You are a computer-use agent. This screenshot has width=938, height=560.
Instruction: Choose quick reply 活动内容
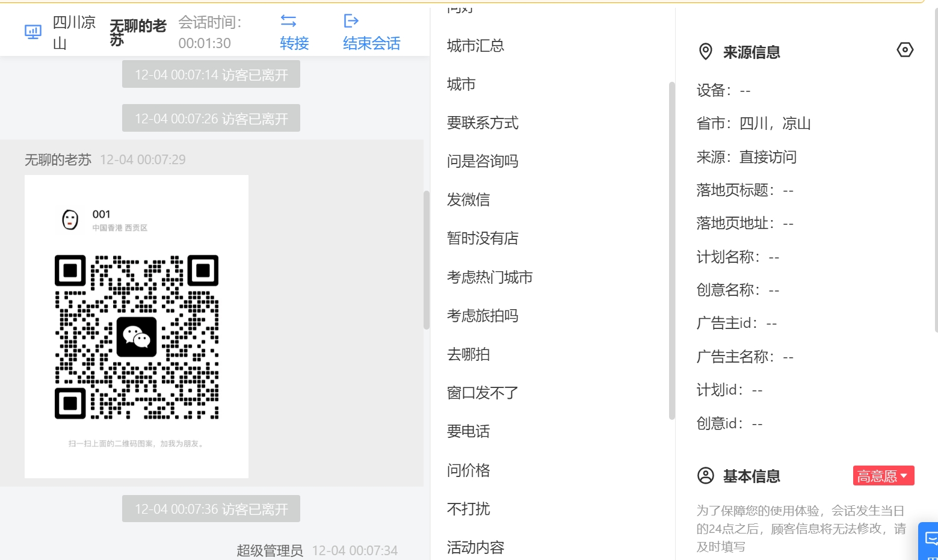[x=475, y=547]
